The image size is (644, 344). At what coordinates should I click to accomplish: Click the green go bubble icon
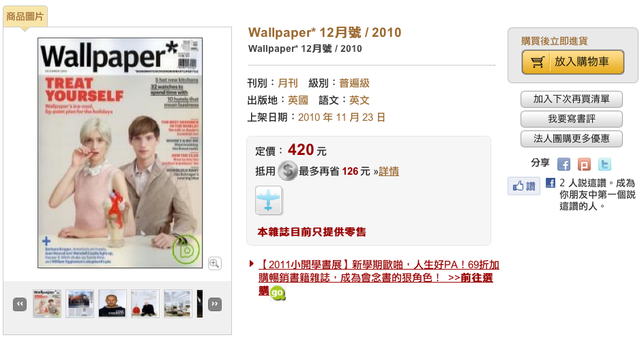(277, 293)
